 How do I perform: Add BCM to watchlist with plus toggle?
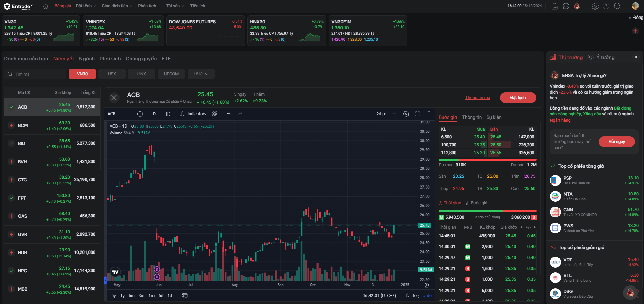click(x=11, y=125)
